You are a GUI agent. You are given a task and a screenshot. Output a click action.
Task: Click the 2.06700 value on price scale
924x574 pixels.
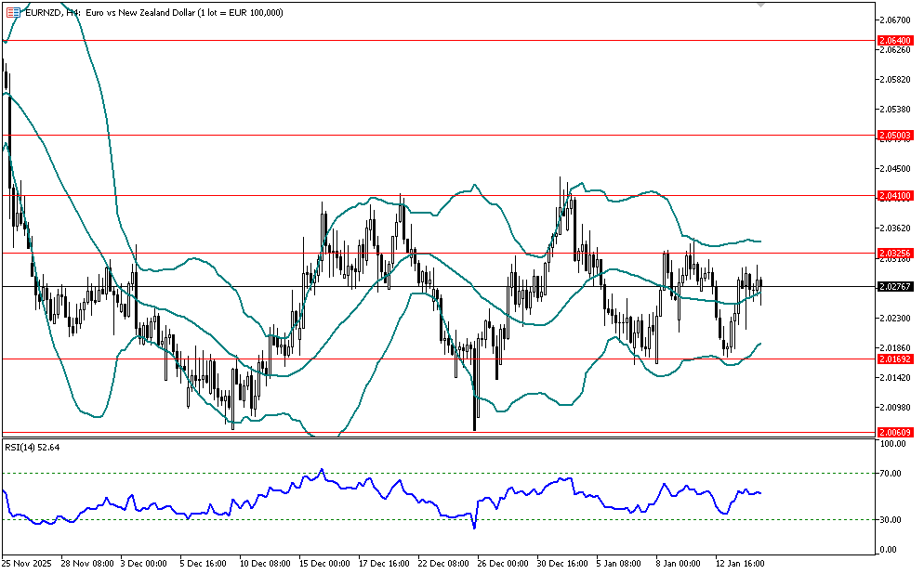click(x=895, y=20)
